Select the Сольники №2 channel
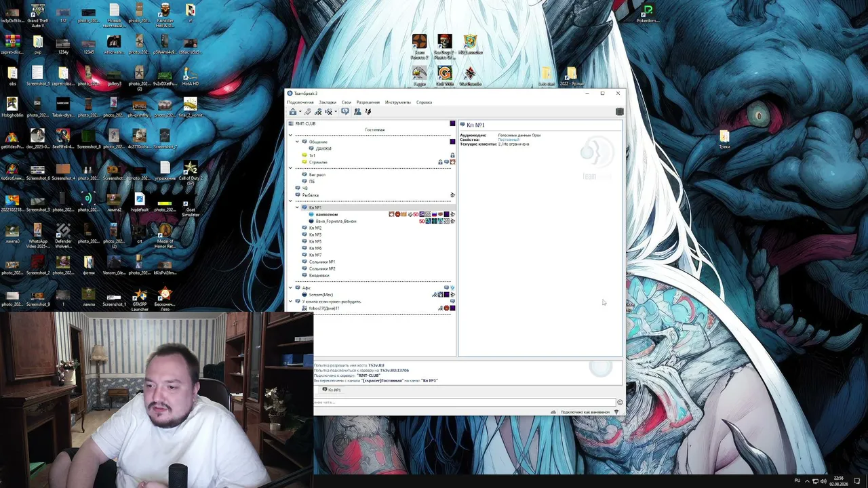 (x=322, y=268)
